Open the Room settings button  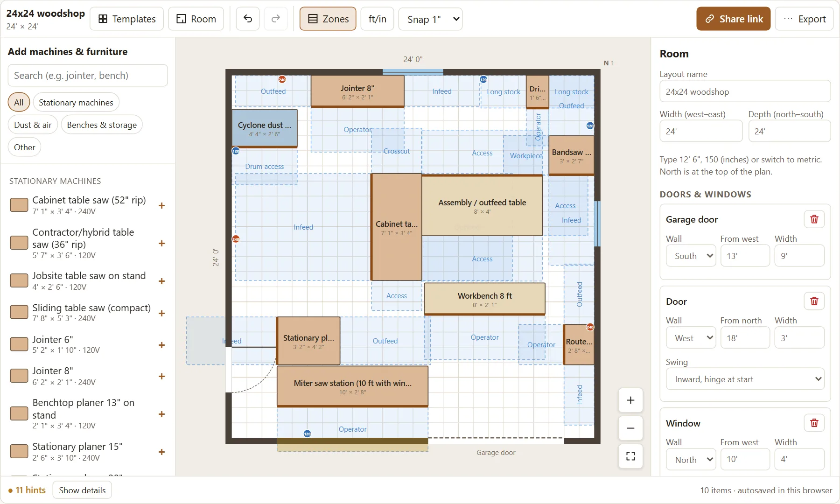tap(196, 19)
